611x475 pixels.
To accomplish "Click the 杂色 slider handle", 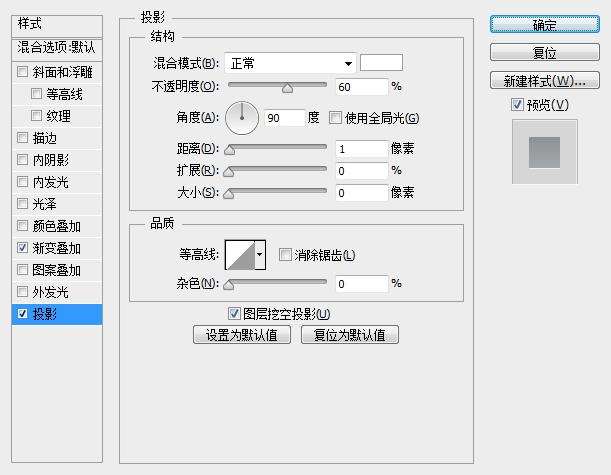I will coord(229,284).
